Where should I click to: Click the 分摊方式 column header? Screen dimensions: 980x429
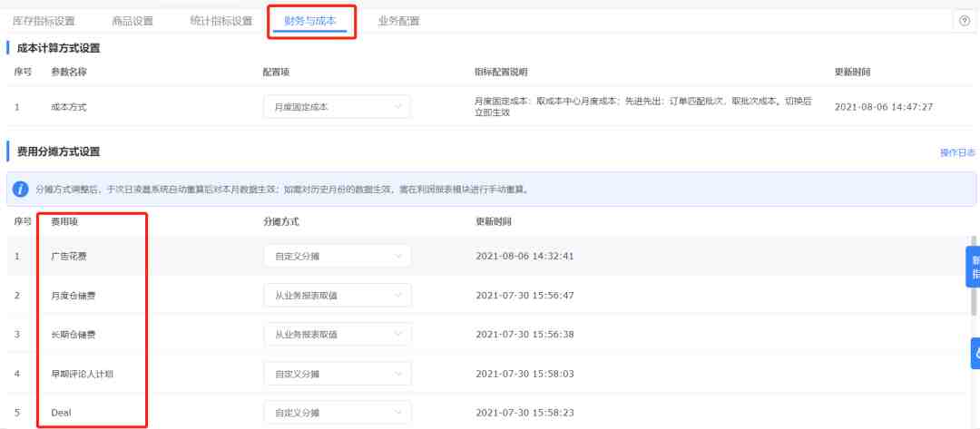281,221
